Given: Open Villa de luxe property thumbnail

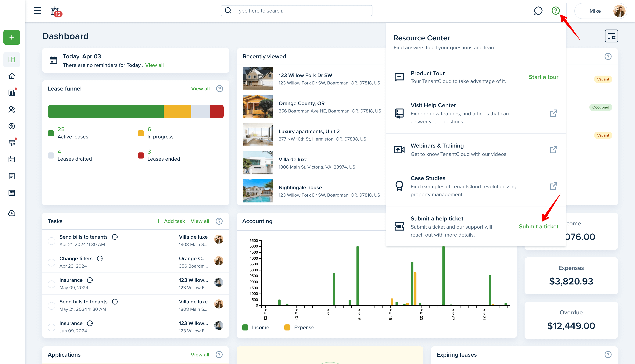Looking at the screenshot, I should [x=257, y=163].
